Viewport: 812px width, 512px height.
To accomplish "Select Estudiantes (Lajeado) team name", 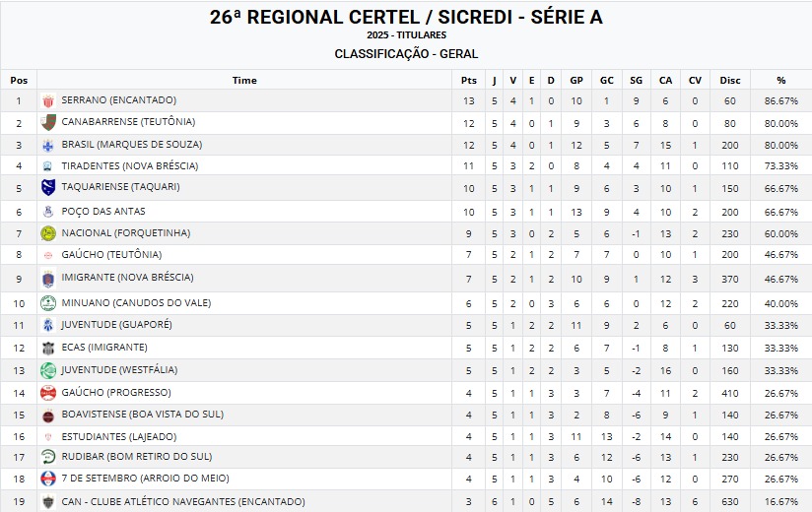I will pos(119,436).
